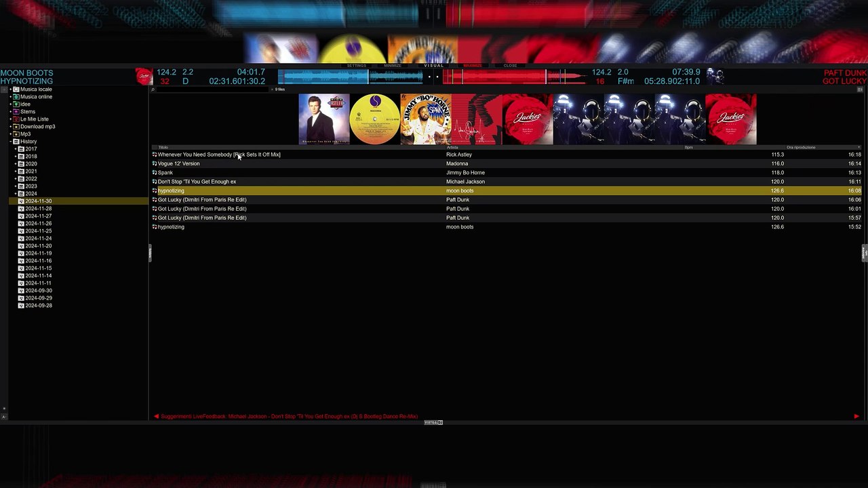Click the MINIMIZE tab in top bar
This screenshot has width=868, height=488.
pyautogui.click(x=393, y=66)
